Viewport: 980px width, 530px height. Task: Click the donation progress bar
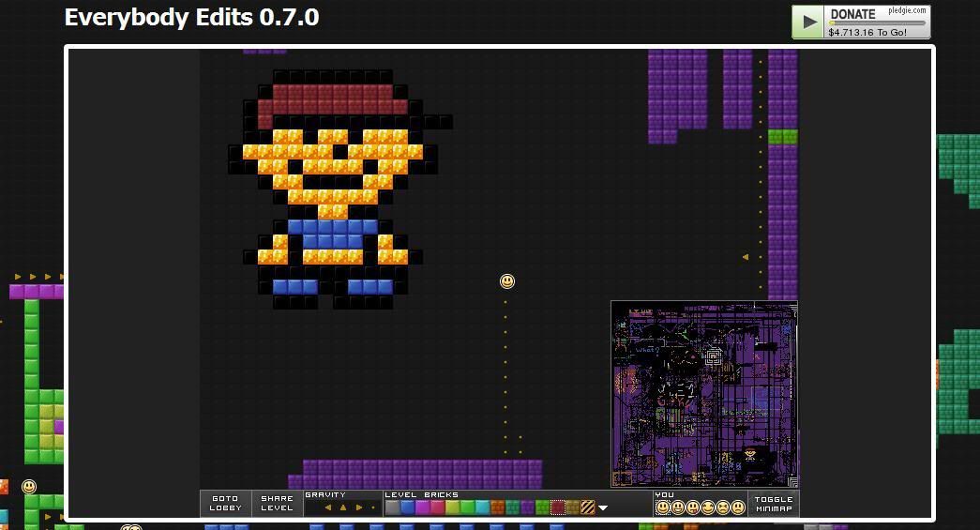click(x=877, y=23)
